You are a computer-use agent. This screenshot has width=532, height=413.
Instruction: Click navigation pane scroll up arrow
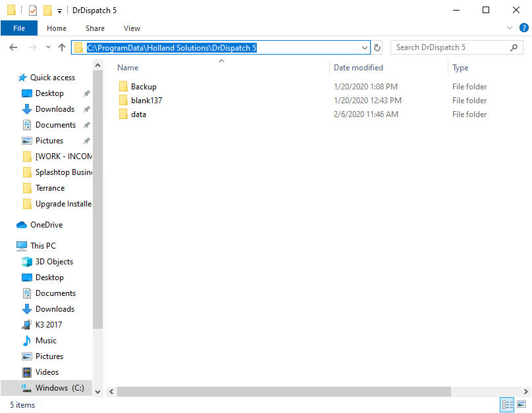point(97,65)
